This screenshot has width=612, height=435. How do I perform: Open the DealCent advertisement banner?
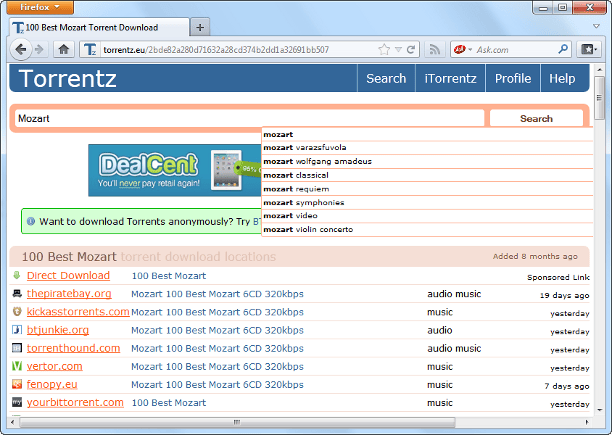(175, 170)
